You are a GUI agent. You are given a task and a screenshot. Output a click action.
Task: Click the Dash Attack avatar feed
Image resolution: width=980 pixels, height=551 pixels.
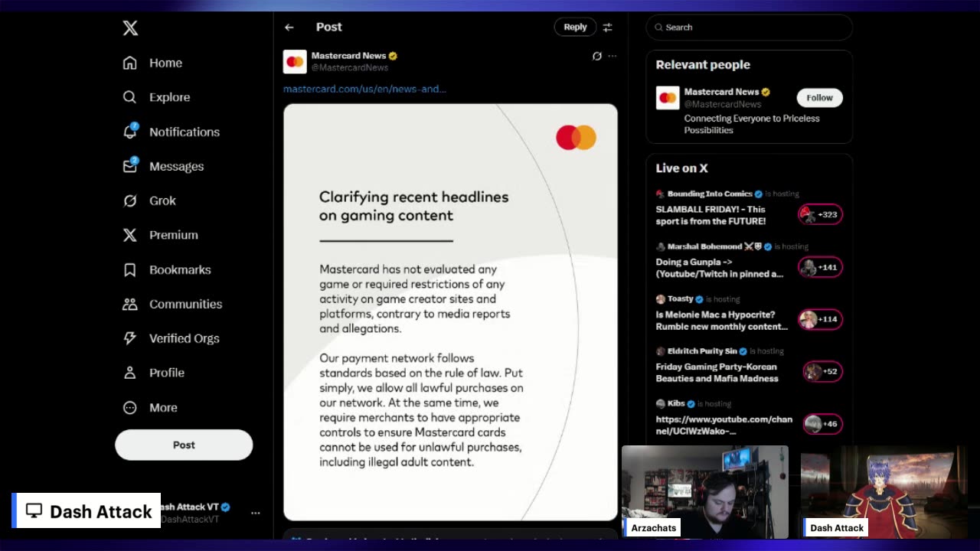[884, 491]
